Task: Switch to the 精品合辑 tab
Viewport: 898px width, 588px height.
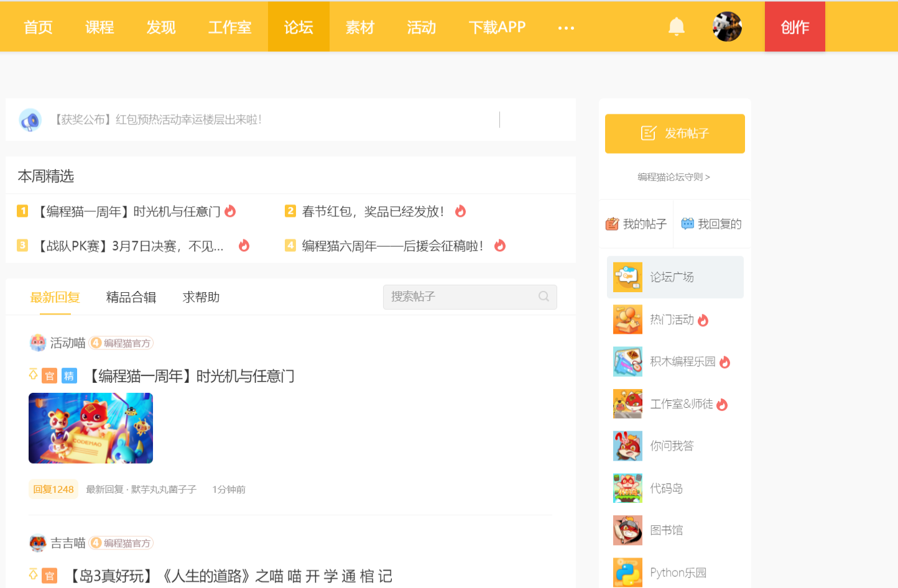Action: coord(131,298)
